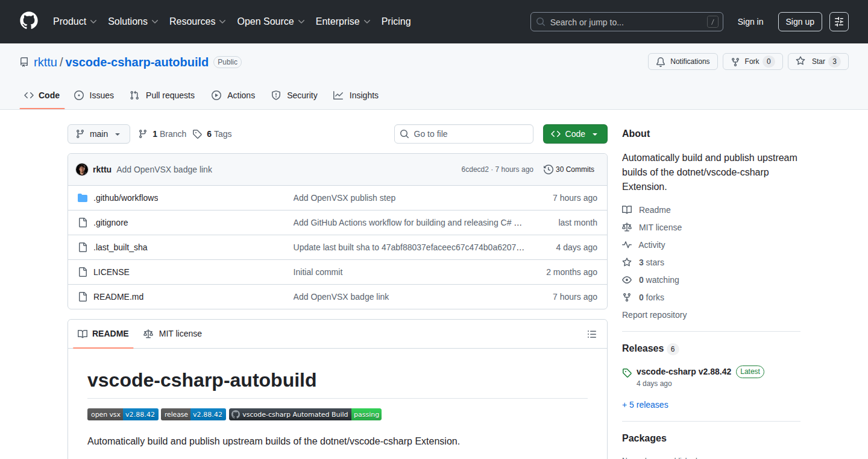Click the rkttu avatar in commit row
The width and height of the screenshot is (868, 459).
click(82, 169)
